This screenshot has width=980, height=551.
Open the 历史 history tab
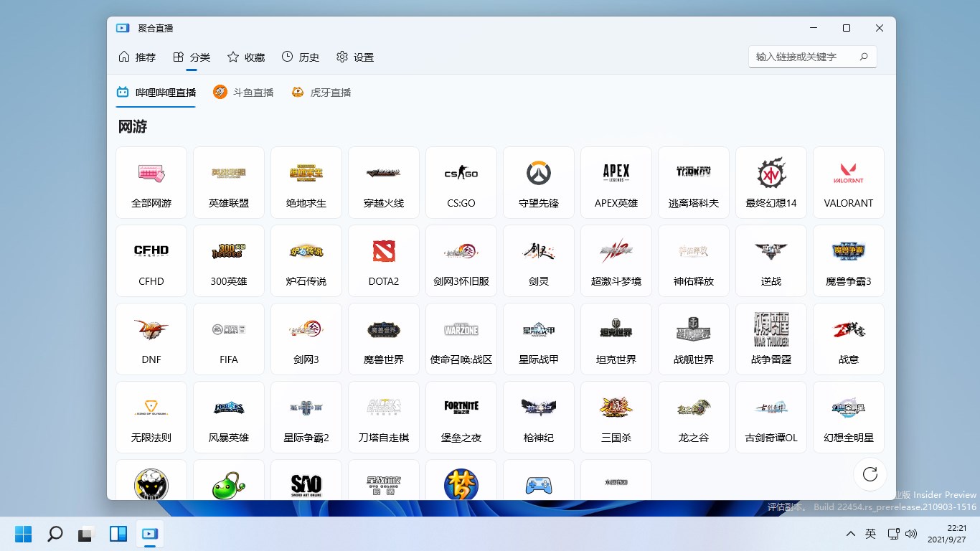click(301, 57)
